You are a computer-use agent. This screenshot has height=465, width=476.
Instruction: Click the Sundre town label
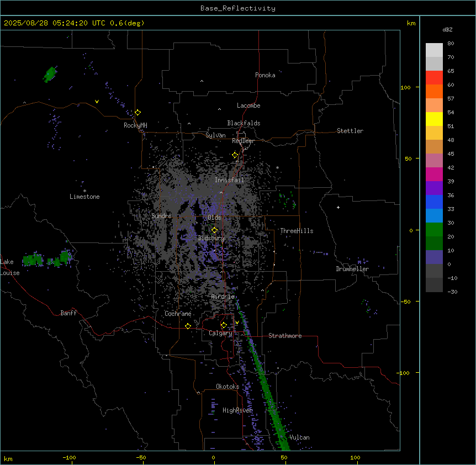point(161,216)
